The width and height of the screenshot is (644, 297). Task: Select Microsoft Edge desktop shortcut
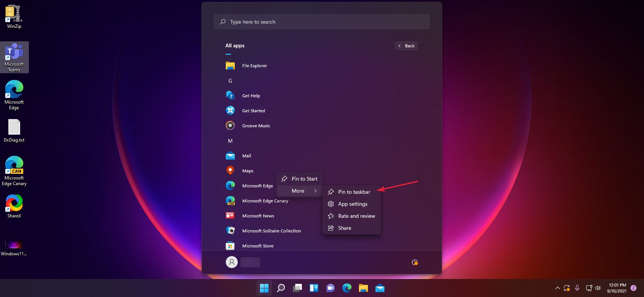(x=14, y=95)
